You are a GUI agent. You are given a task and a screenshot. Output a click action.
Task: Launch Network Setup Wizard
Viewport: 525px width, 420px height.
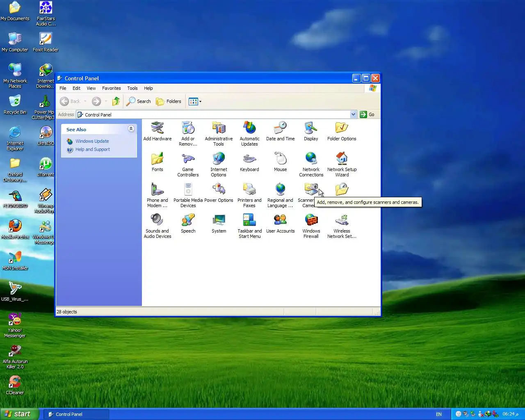(342, 164)
